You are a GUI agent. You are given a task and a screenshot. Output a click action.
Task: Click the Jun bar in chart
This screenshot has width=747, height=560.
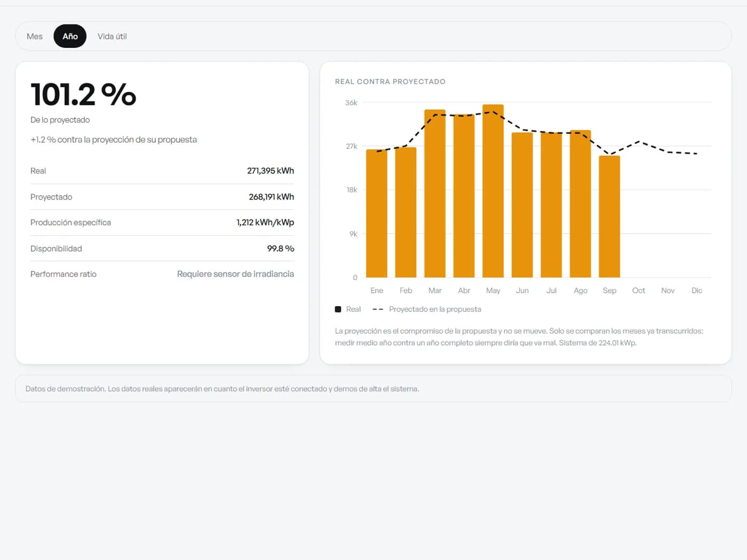[x=522, y=205]
